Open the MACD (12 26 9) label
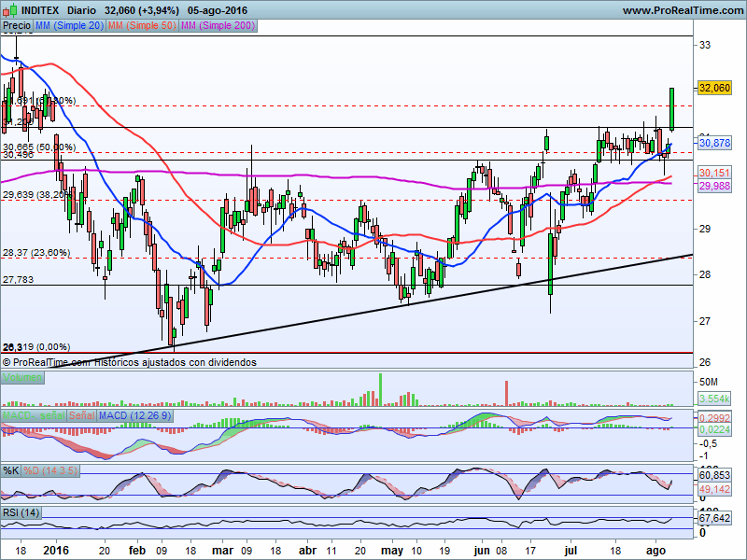 click(135, 415)
